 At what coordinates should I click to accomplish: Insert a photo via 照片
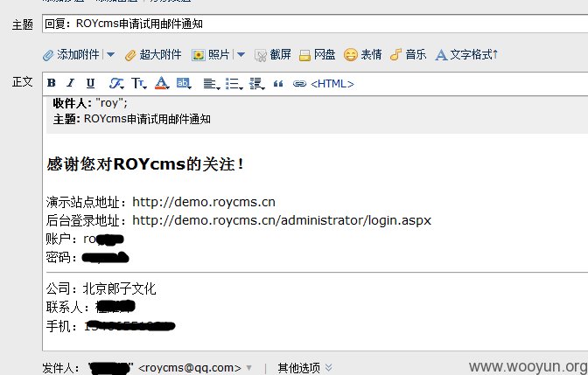[x=210, y=55]
